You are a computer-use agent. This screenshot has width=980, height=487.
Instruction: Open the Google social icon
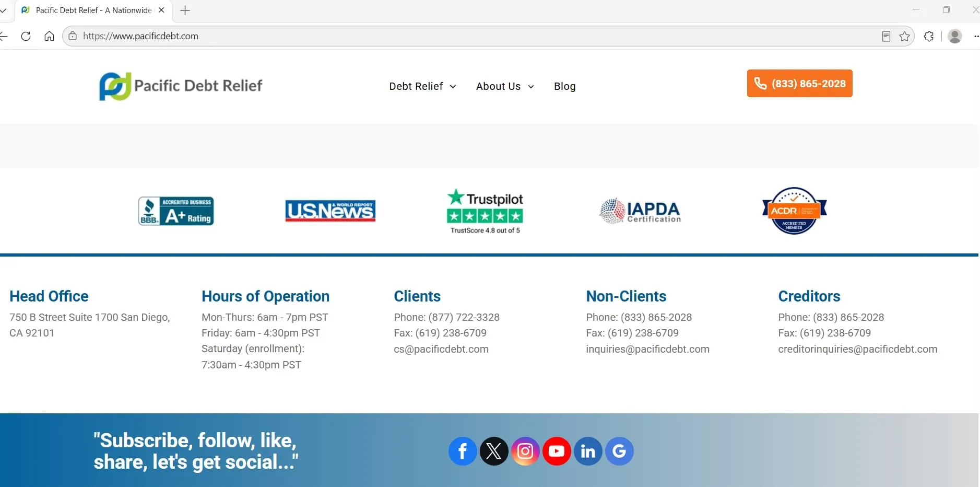(x=619, y=451)
